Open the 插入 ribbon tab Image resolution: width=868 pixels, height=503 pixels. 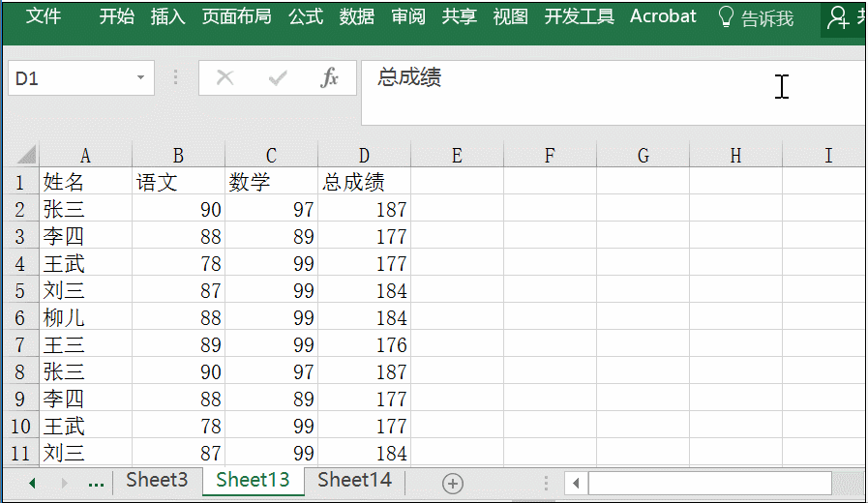coord(167,16)
